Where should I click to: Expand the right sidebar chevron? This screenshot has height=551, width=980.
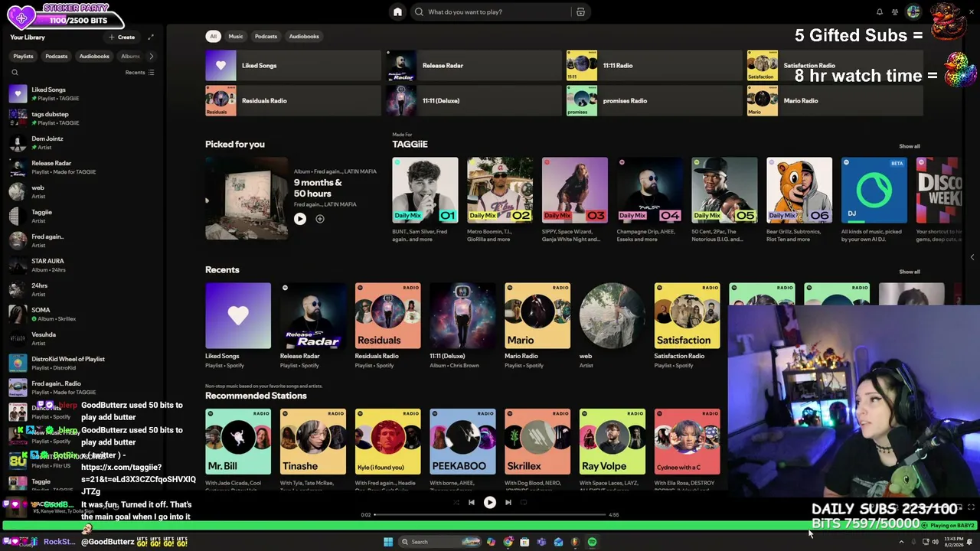point(972,257)
